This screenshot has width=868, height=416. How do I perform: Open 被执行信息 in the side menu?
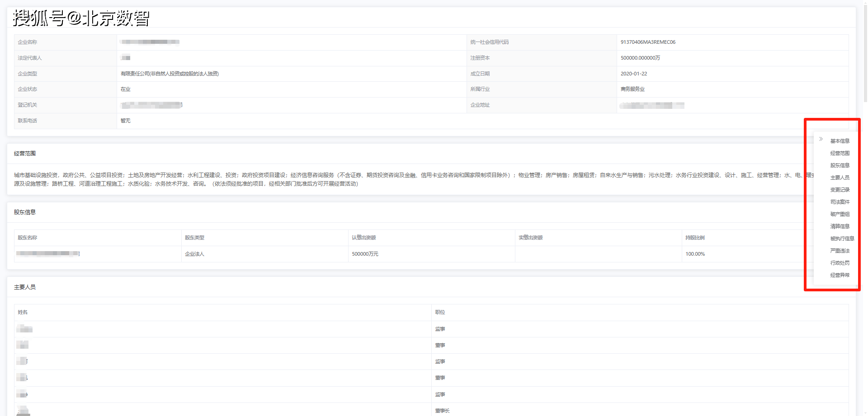[x=842, y=238]
